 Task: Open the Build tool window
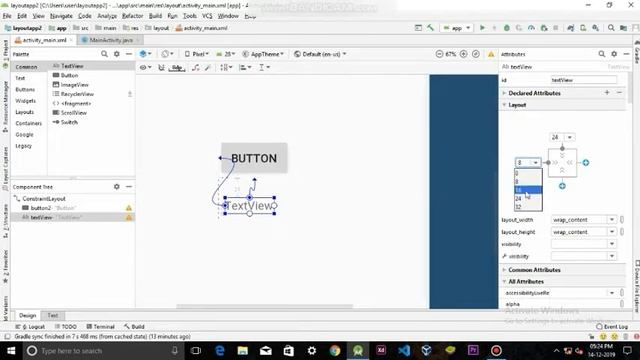pyautogui.click(x=134, y=327)
